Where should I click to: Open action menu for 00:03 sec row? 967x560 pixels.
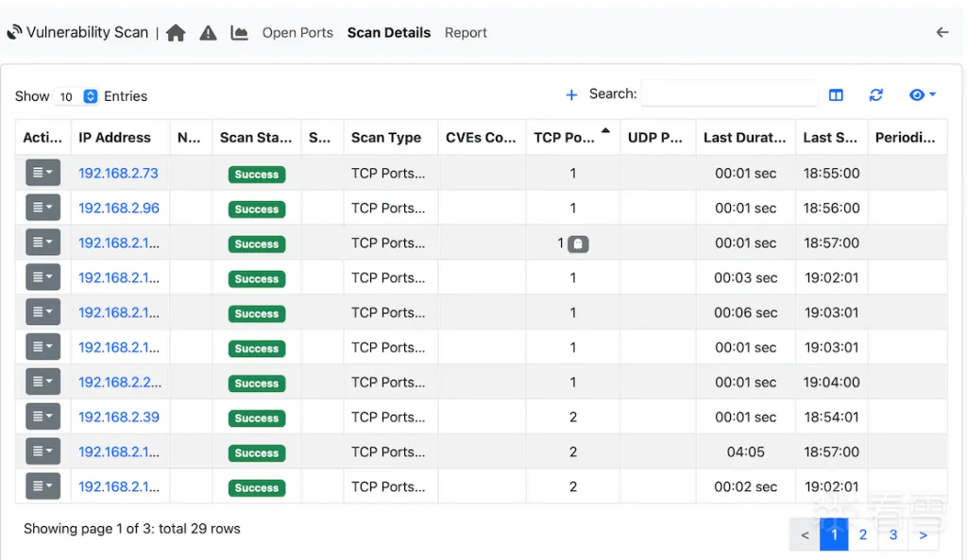pos(42,277)
